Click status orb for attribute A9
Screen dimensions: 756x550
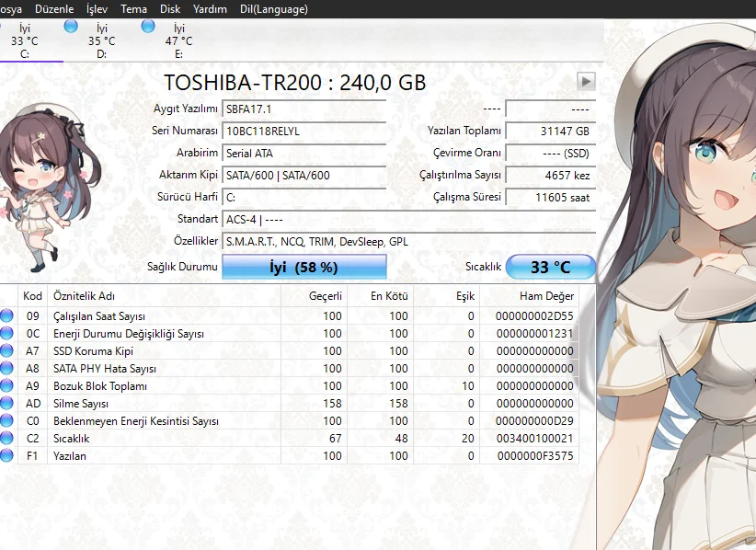(x=6, y=386)
